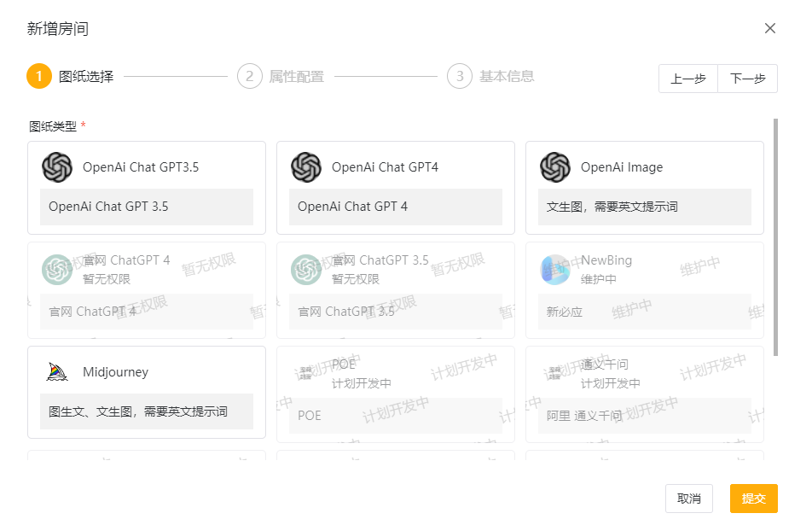Viewport: 812px width, 525px height.
Task: Click the '官网 ChatGPT 4' card title
Action: pyautogui.click(x=126, y=260)
